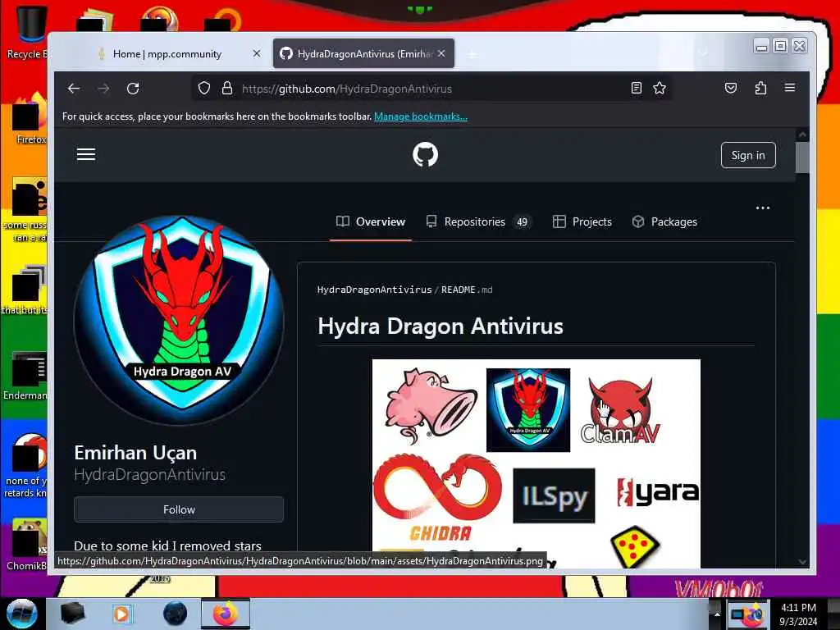Select the ChomikBox desktop icon
The height and width of the screenshot is (630, 840).
tap(27, 545)
